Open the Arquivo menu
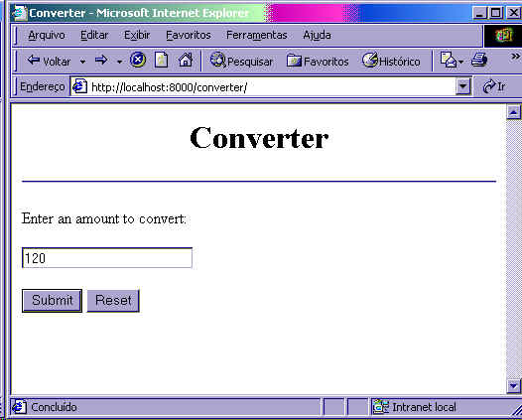 (x=47, y=35)
